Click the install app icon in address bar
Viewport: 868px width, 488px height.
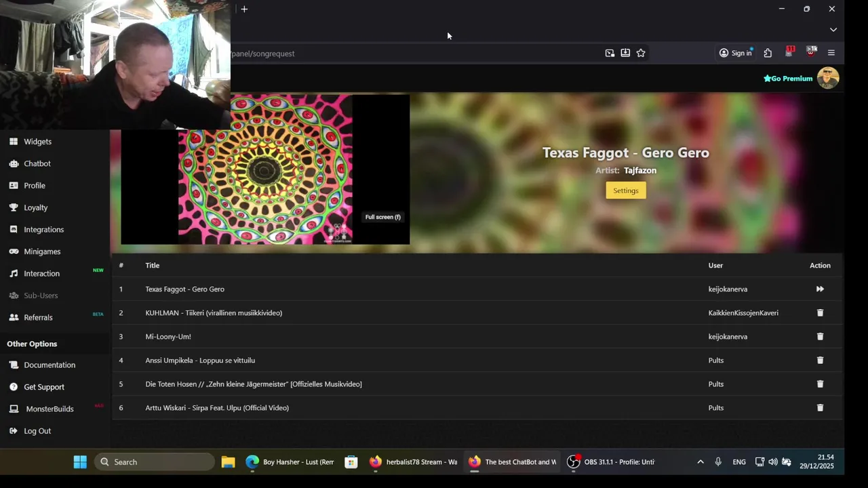[x=625, y=53]
